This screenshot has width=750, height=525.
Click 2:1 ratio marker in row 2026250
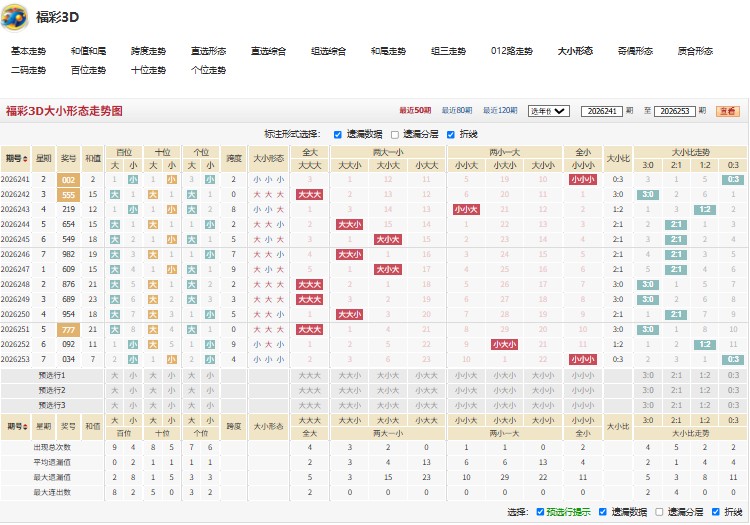click(676, 315)
